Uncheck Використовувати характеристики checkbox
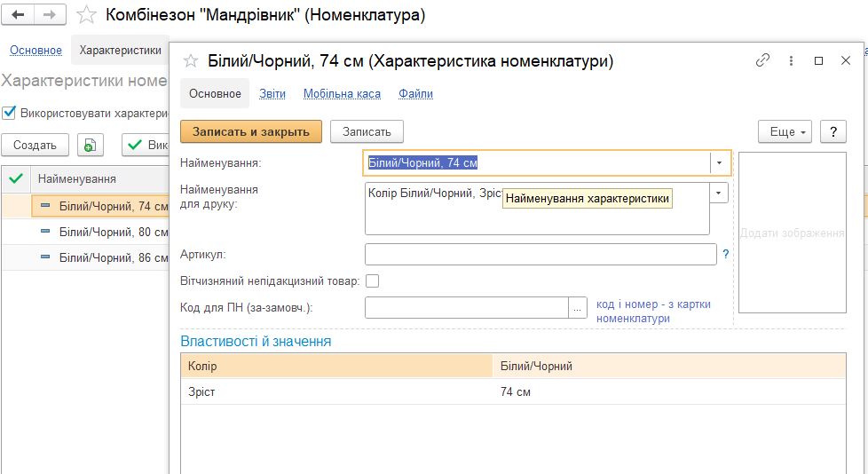868x474 pixels. point(9,113)
